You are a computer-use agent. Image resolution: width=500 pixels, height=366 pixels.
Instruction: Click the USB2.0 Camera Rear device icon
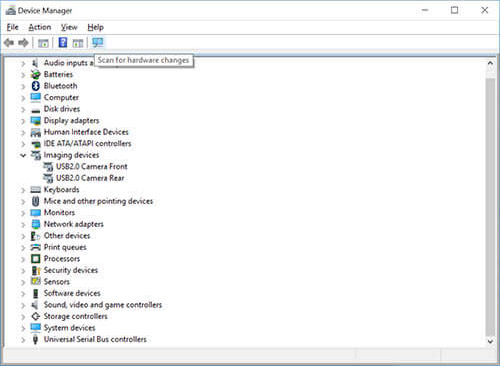(48, 178)
